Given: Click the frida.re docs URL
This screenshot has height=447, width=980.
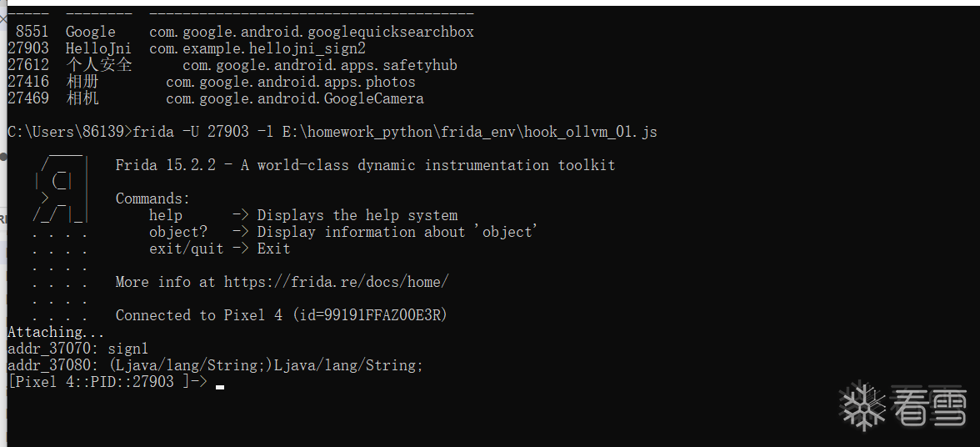Looking at the screenshot, I should click(337, 282).
